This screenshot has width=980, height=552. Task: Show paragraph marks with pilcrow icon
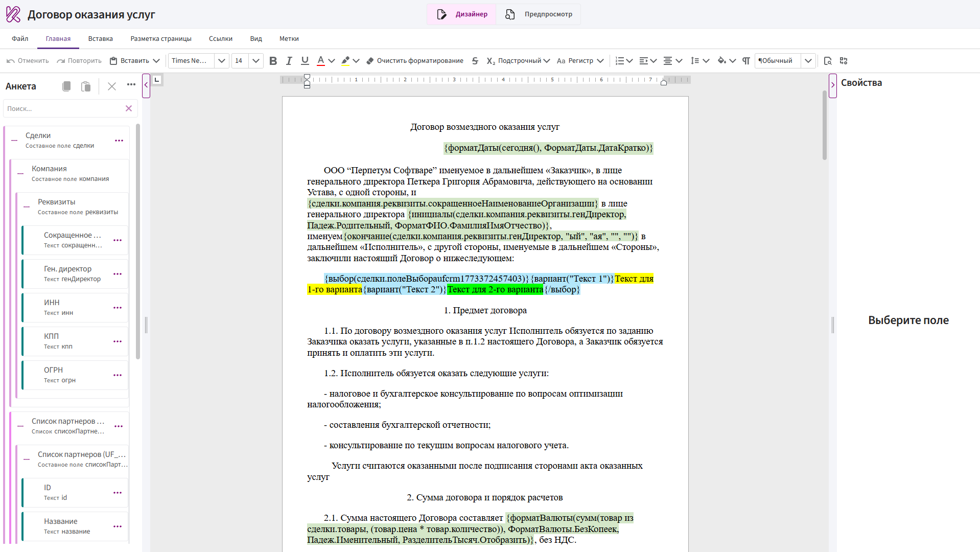click(746, 61)
